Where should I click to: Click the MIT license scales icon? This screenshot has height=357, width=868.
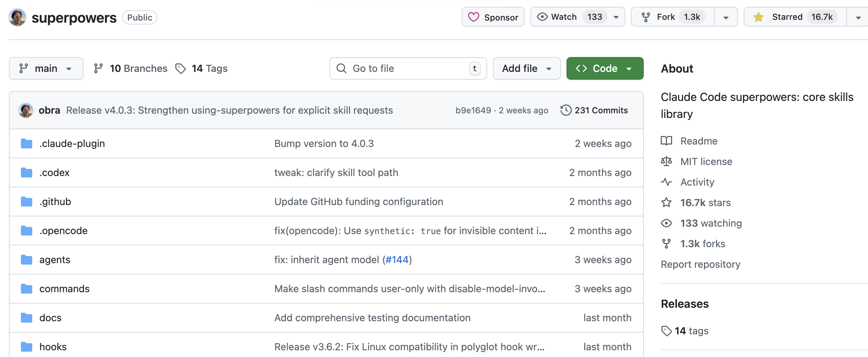(x=666, y=161)
